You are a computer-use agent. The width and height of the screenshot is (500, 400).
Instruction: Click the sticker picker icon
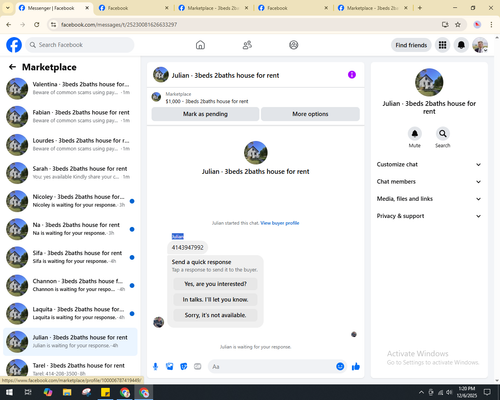click(184, 367)
